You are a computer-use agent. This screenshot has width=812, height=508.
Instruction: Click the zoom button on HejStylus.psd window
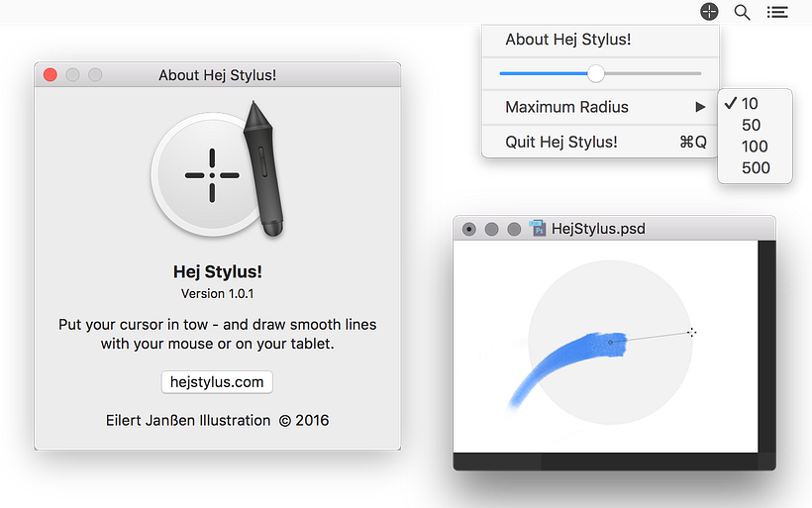point(514,229)
